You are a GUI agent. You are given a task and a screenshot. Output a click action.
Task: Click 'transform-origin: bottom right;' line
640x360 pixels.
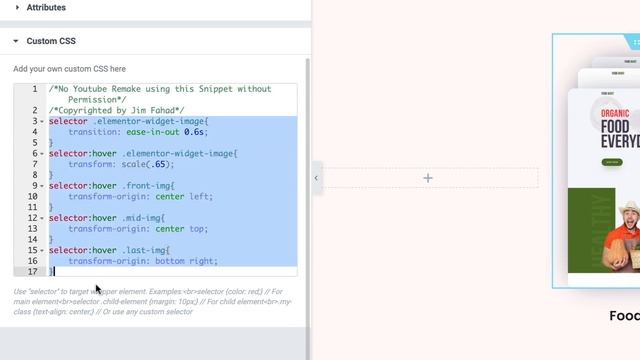(x=143, y=261)
